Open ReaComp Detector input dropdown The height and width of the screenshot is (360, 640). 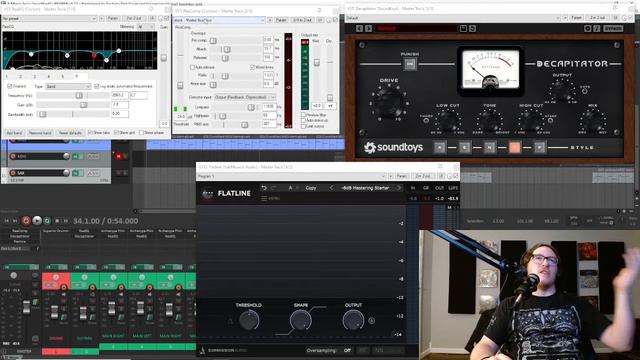coord(244,97)
